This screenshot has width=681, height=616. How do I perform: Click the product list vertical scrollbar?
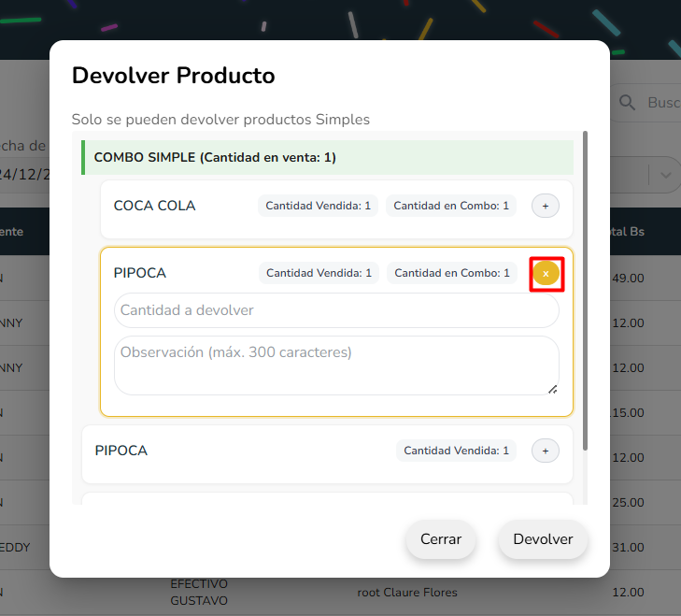click(585, 290)
